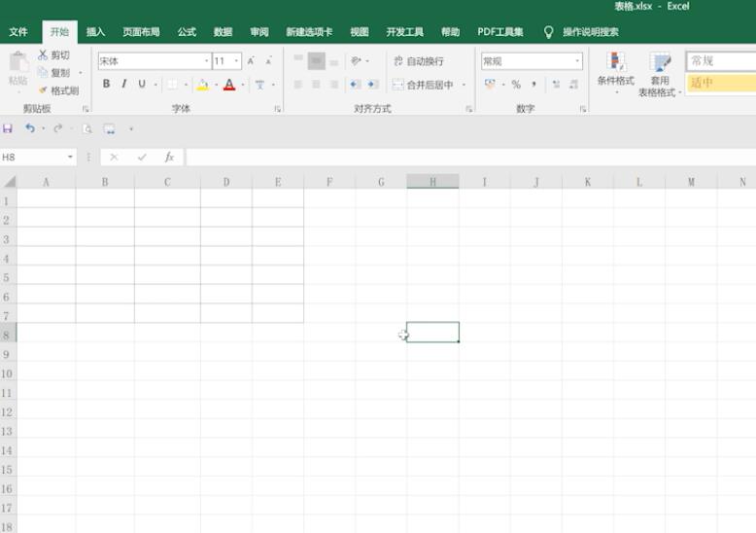Click the Copy (复制) button
Viewport: 756px width, 533px height.
[x=53, y=73]
